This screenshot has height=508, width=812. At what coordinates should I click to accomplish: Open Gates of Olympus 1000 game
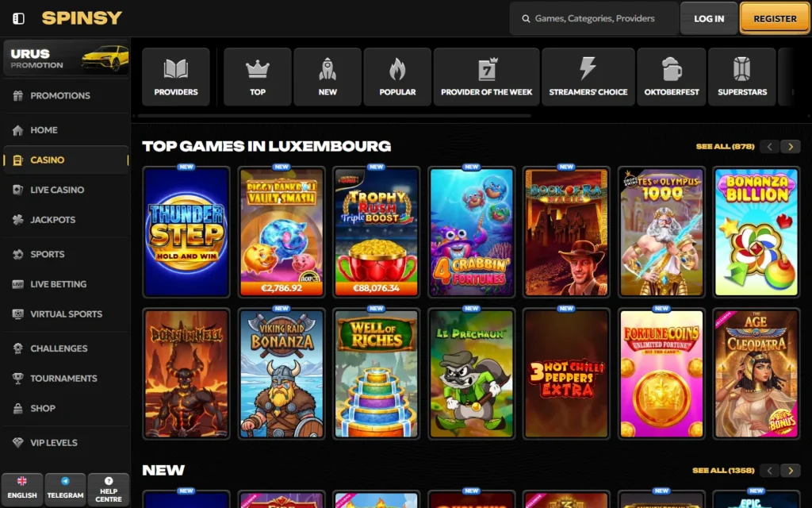(x=662, y=233)
